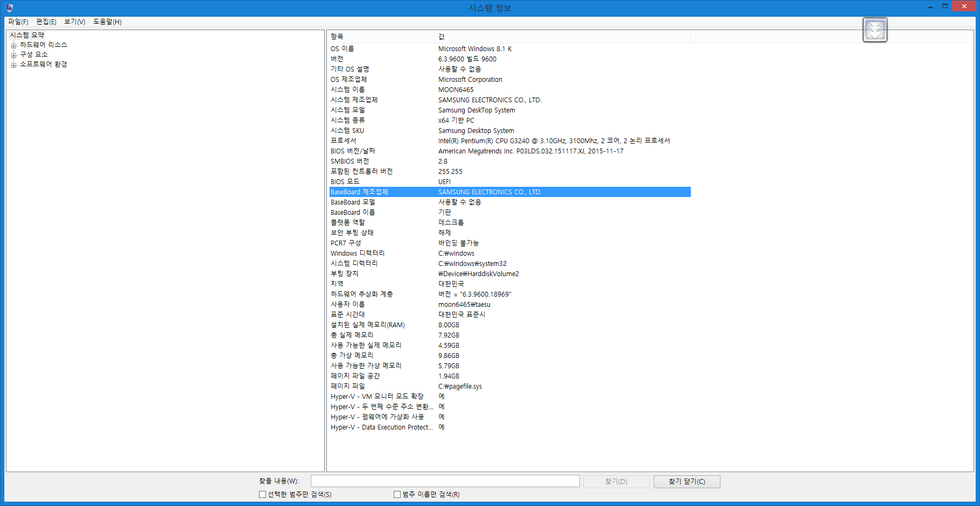
Task: Click the 찾기 닫기(C) button
Action: coord(687,481)
